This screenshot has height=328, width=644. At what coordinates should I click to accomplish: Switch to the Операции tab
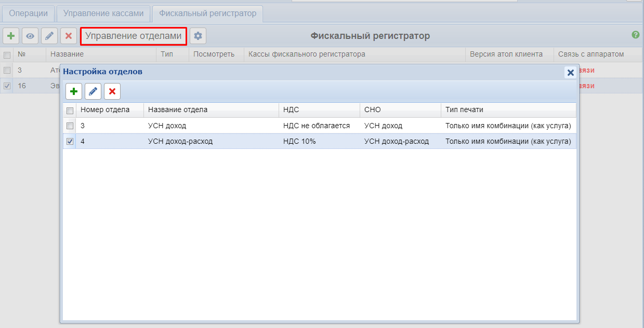click(29, 13)
